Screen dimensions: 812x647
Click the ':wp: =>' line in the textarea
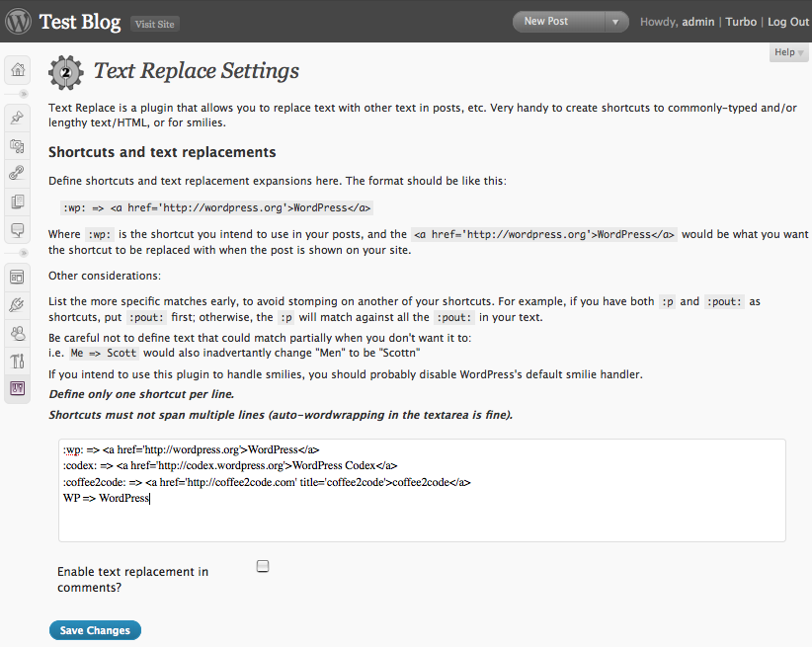pos(191,449)
